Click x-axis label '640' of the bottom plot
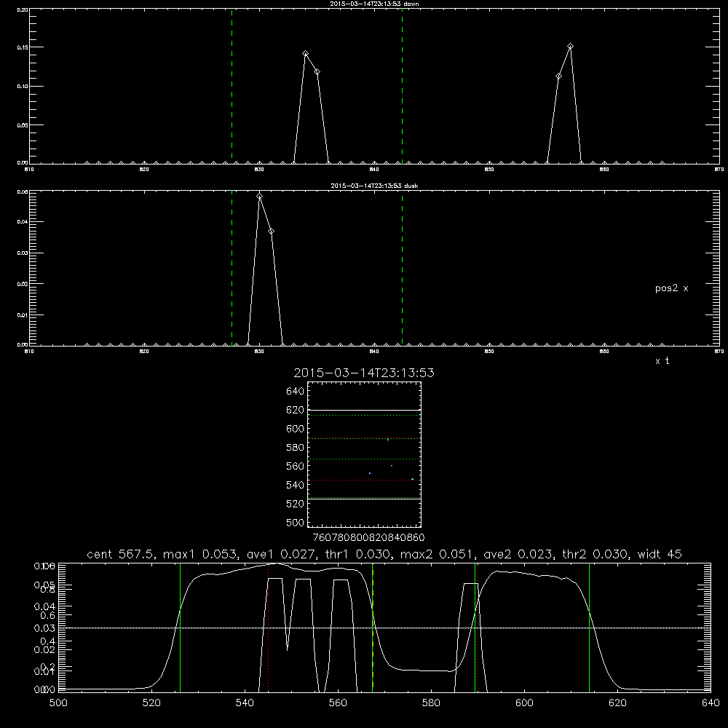728x728 pixels. coord(711,703)
